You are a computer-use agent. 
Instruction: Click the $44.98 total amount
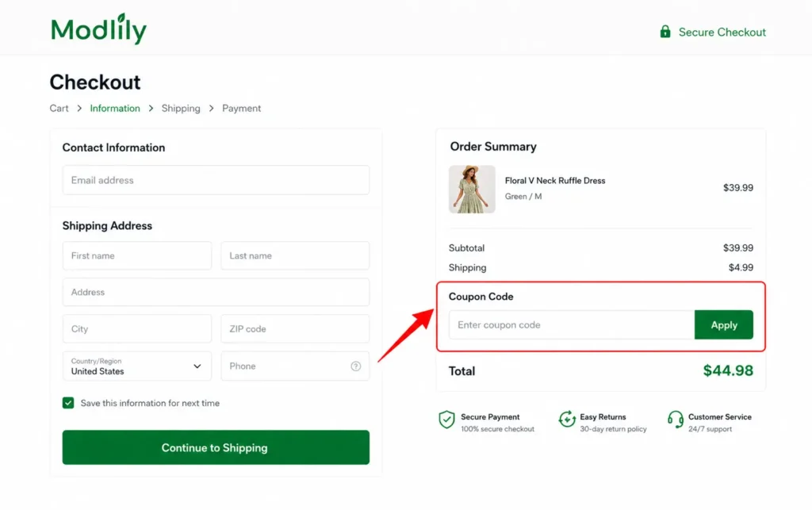(728, 370)
